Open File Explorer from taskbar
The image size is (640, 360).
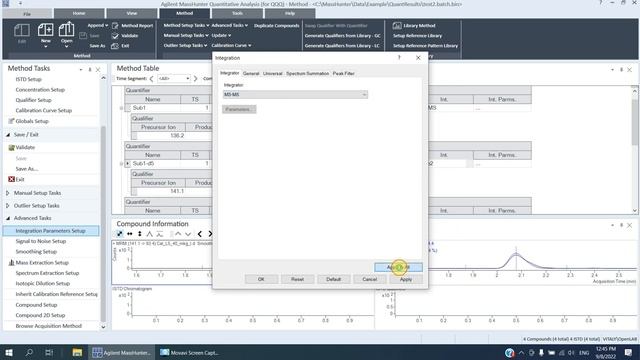(x=77, y=352)
